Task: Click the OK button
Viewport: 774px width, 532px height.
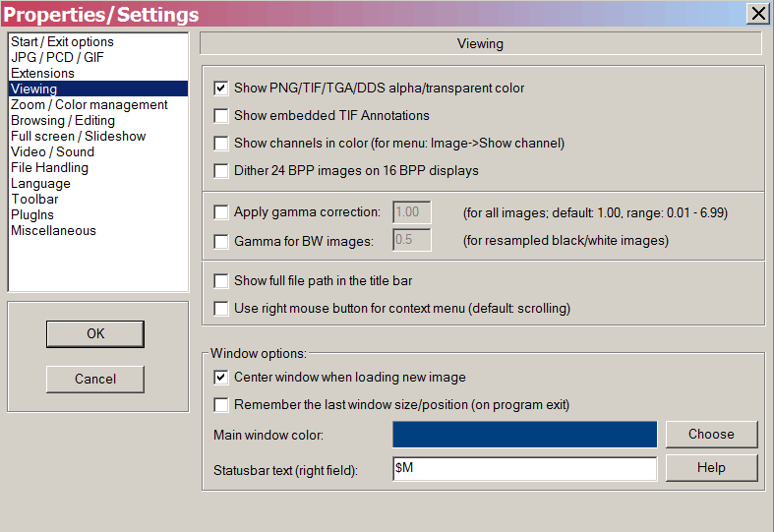Action: pyautogui.click(x=95, y=334)
